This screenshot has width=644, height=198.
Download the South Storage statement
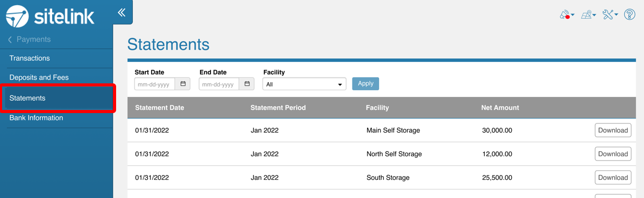pos(613,178)
